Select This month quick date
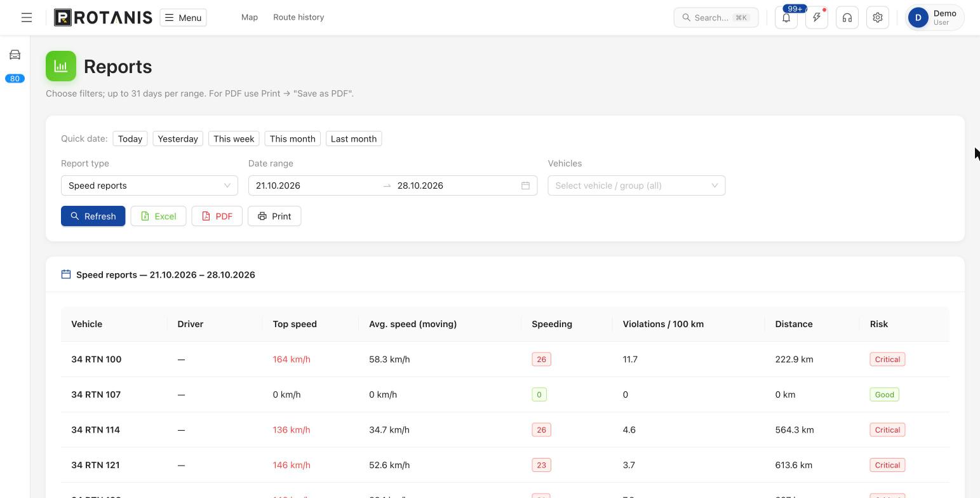 tap(293, 139)
